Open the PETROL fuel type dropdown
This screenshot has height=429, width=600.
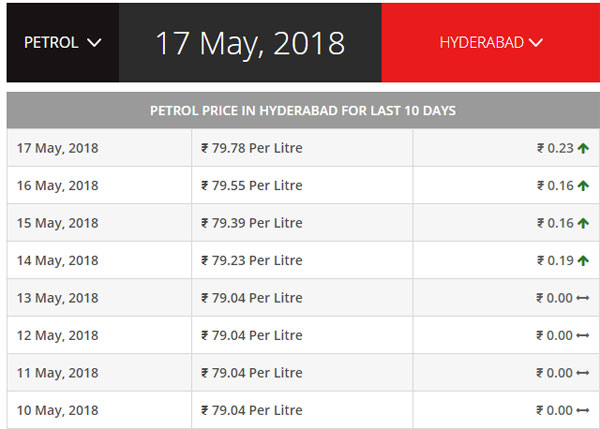pyautogui.click(x=63, y=42)
